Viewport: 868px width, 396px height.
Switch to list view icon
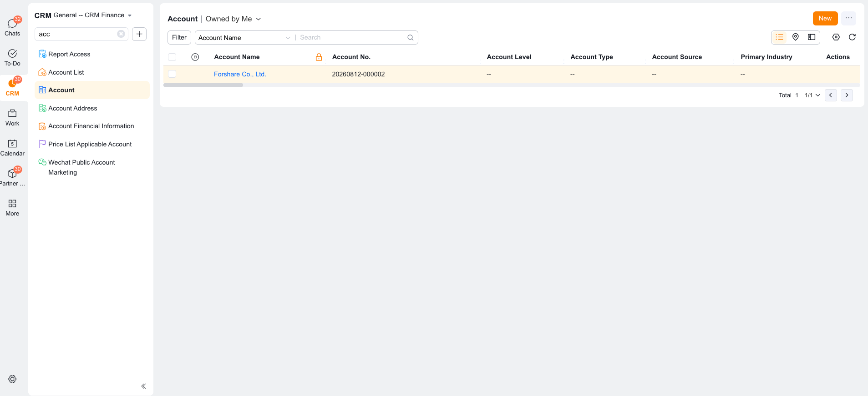click(x=780, y=37)
